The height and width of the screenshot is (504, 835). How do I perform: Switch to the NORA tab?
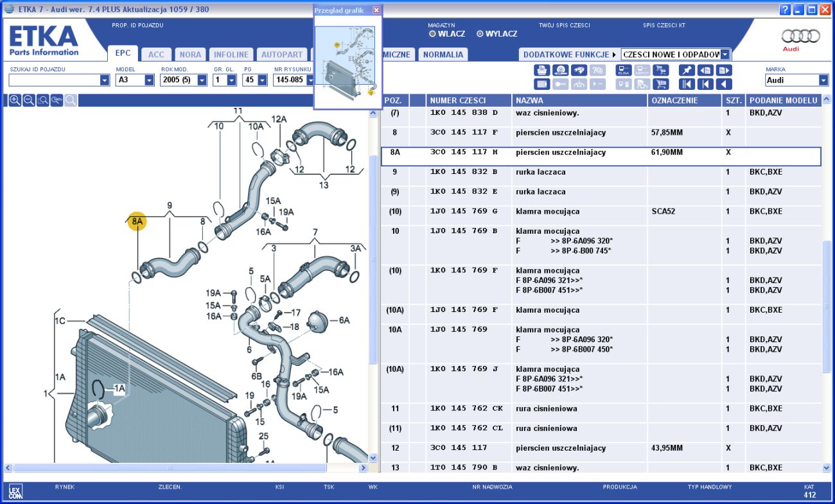190,55
